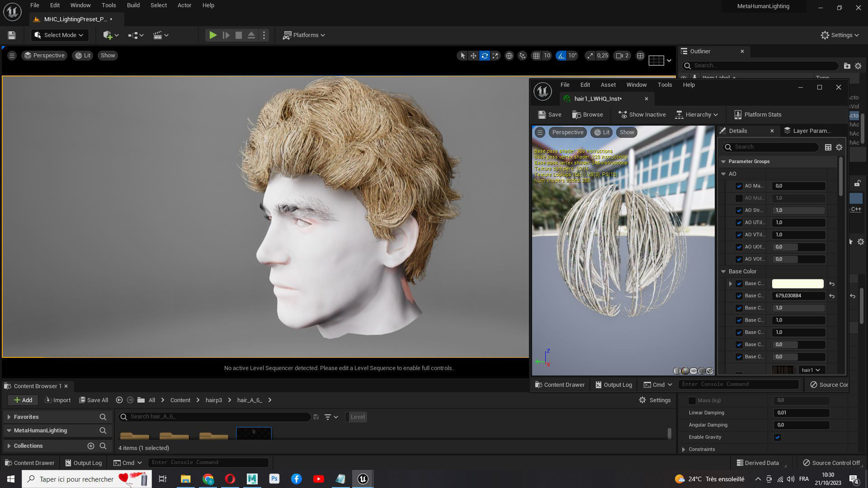Open the Blueprints toolbar dropdown icon
Viewport: 868px width, 488px height.
[135, 35]
